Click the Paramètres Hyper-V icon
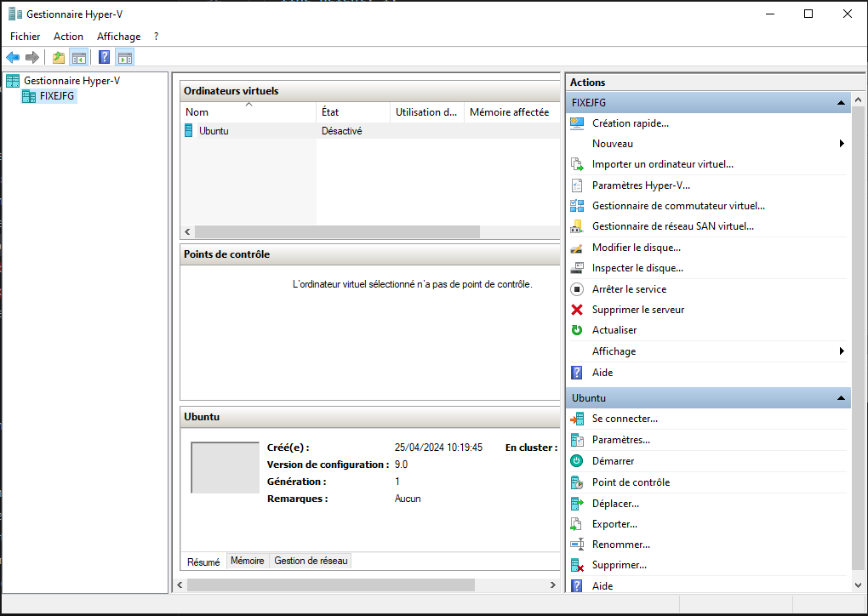This screenshot has width=868, height=616. (577, 185)
